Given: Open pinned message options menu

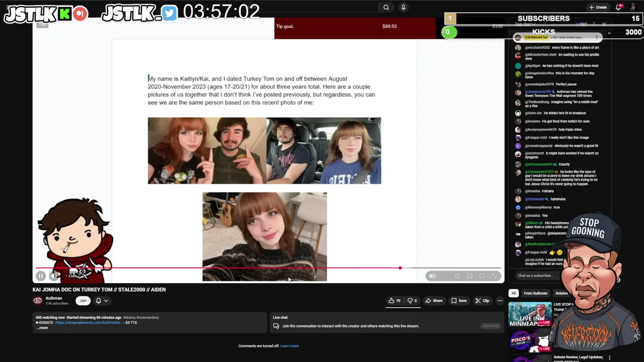Looking at the screenshot, I should [597, 37].
